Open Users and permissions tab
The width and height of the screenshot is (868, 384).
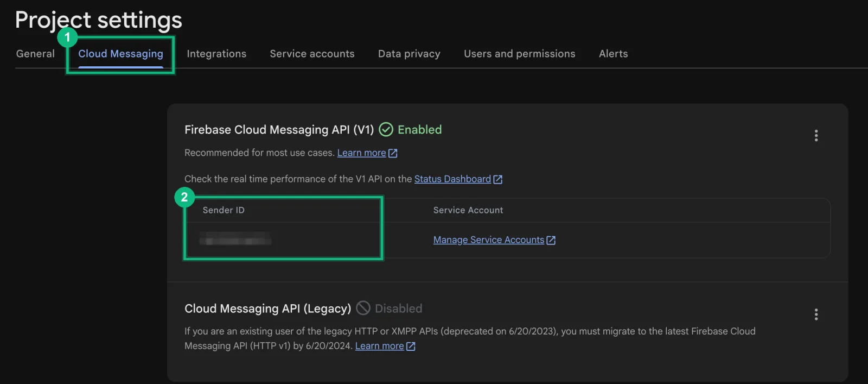tap(519, 54)
